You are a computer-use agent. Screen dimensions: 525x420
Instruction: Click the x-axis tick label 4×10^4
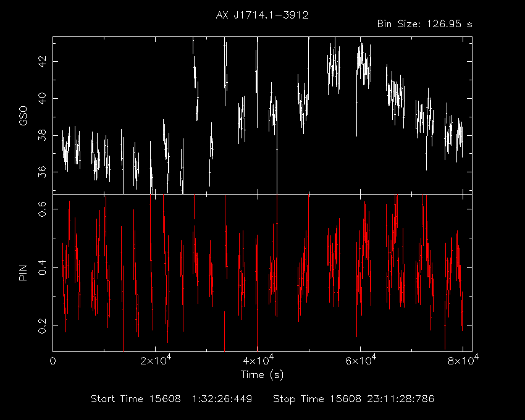(x=258, y=360)
